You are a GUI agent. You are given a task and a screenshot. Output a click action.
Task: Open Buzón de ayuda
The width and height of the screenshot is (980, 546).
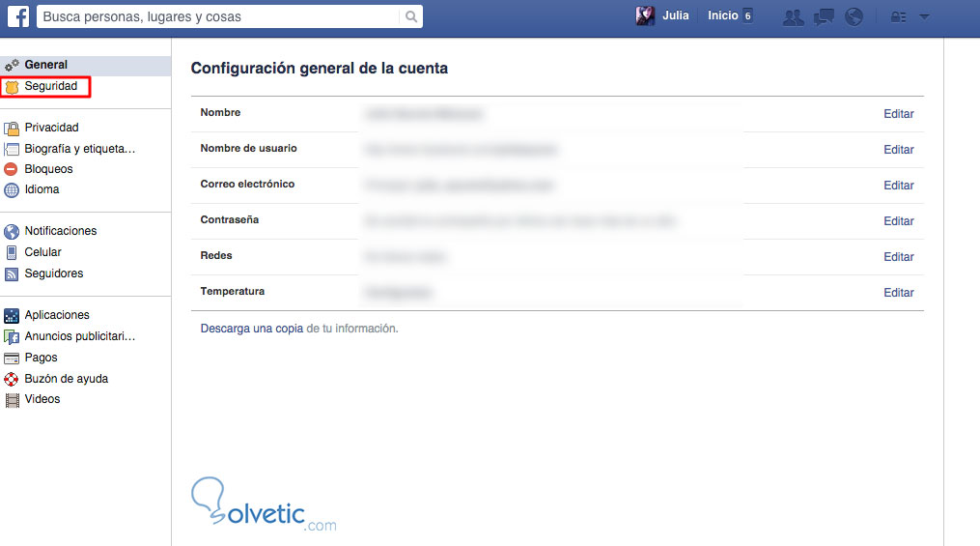pos(67,379)
